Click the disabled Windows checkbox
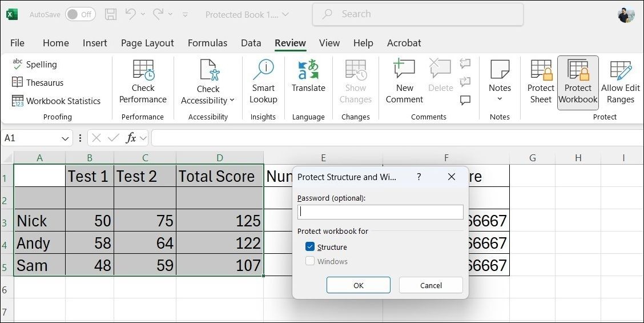644x323 pixels. (x=309, y=261)
